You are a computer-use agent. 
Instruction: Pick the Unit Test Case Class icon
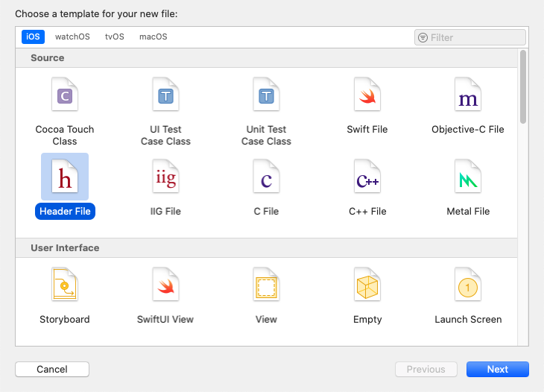tap(266, 94)
